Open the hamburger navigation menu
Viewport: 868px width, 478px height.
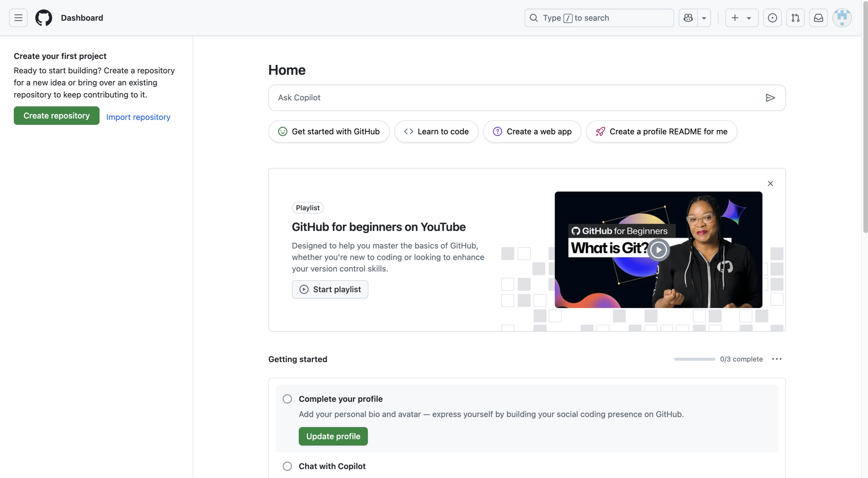pyautogui.click(x=18, y=18)
